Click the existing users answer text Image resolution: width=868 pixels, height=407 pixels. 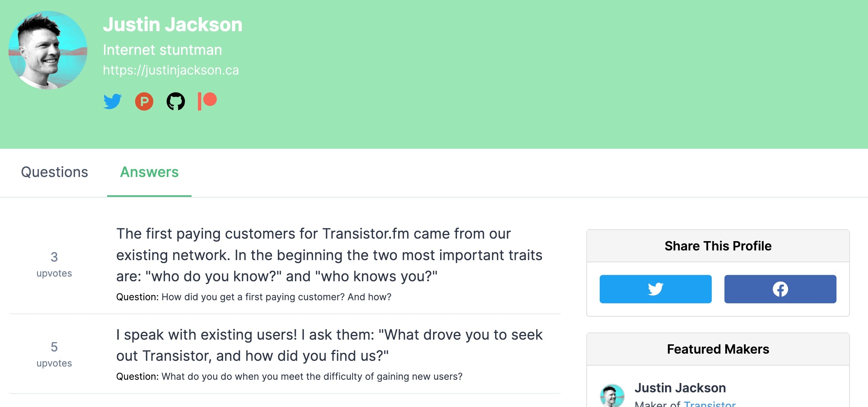point(329,345)
